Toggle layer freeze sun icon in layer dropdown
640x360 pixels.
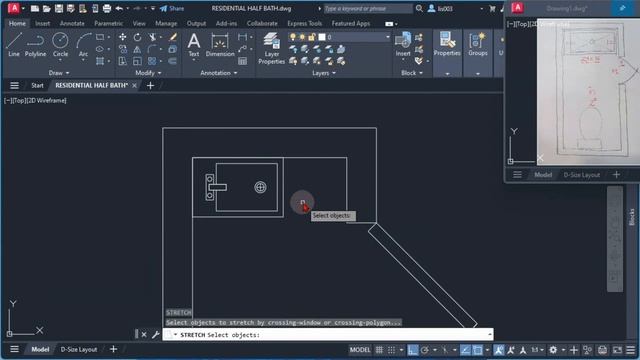(302, 37)
